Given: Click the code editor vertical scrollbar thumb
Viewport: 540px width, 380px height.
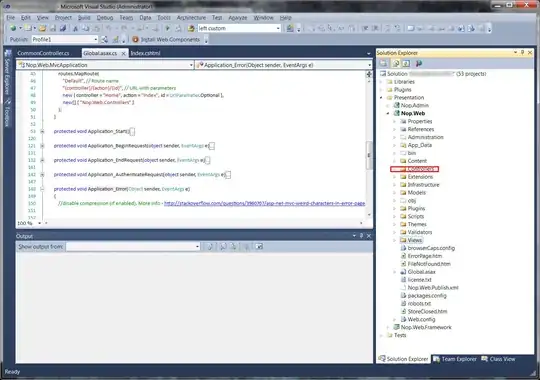Looking at the screenshot, I should click(369, 155).
